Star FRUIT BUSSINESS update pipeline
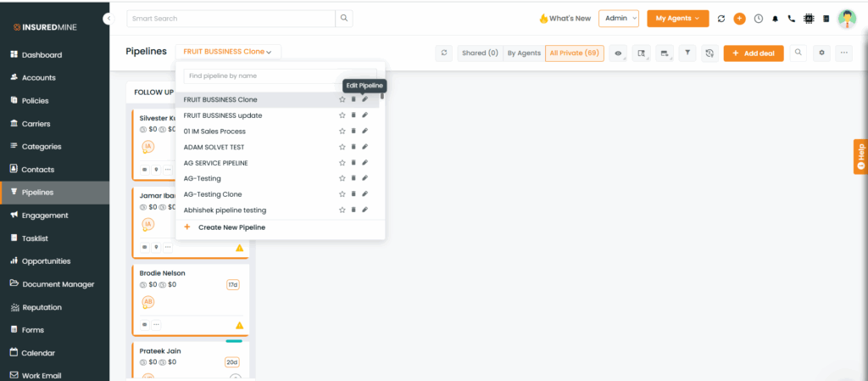The image size is (868, 381). pos(342,115)
